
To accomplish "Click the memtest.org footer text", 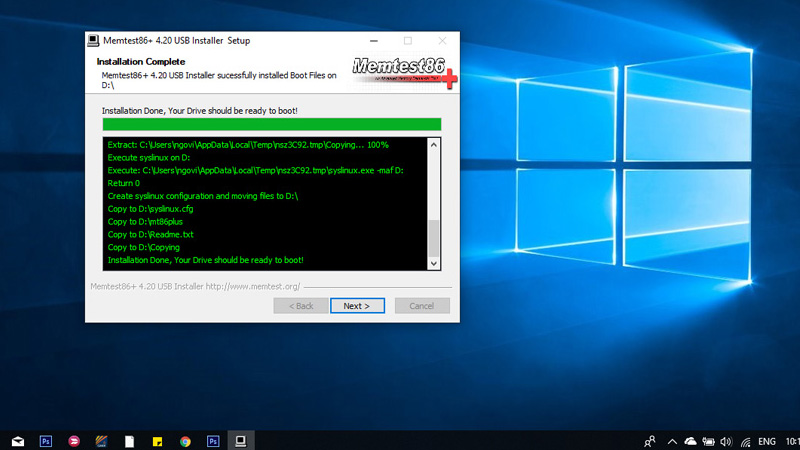I will click(x=195, y=286).
